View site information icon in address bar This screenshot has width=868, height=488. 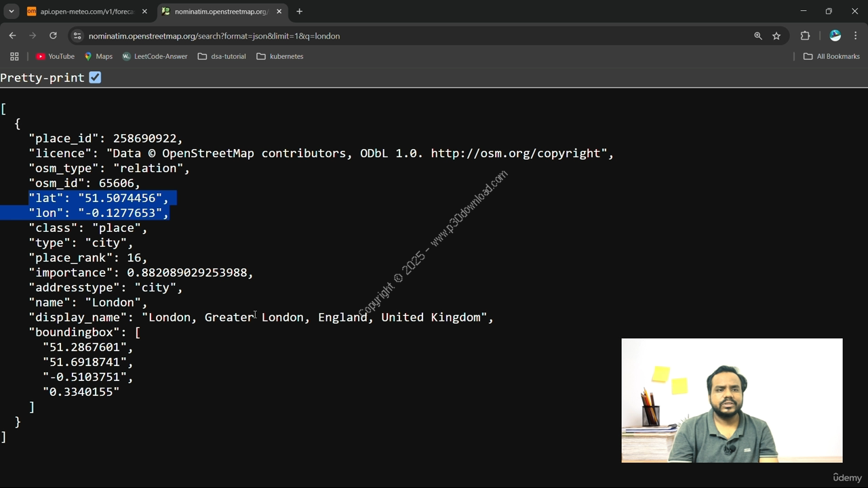77,36
